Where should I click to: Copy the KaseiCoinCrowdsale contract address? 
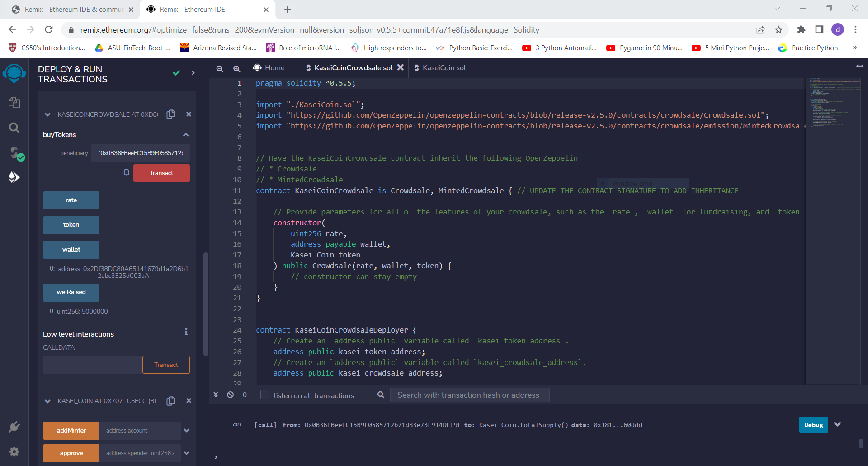tap(170, 114)
